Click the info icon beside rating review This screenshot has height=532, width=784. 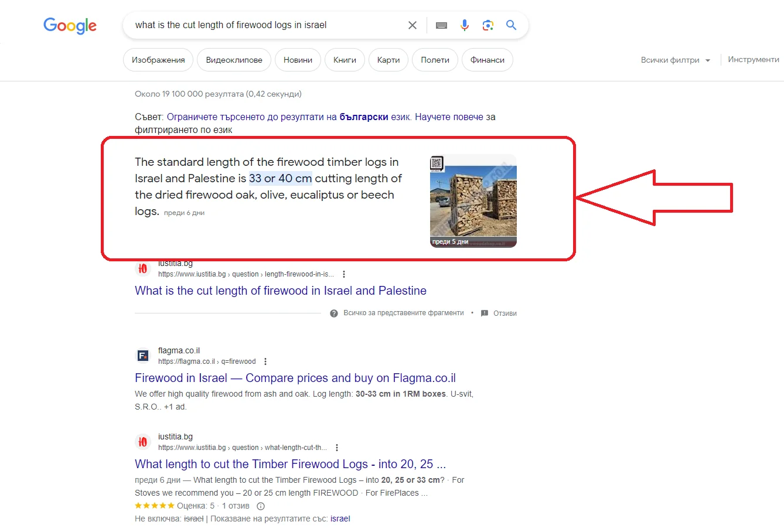(x=261, y=506)
